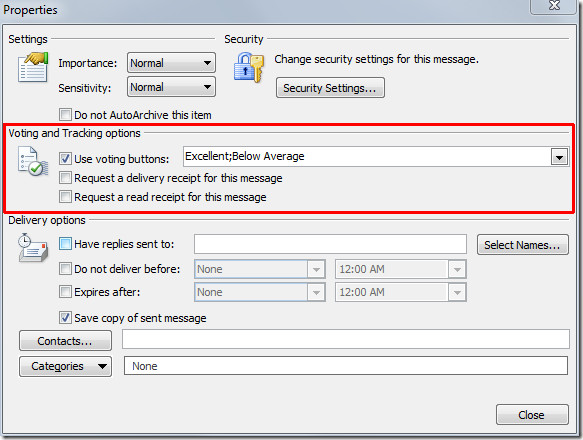583x440 pixels.
Task: Open the Categories dropdown button
Action: (65, 366)
